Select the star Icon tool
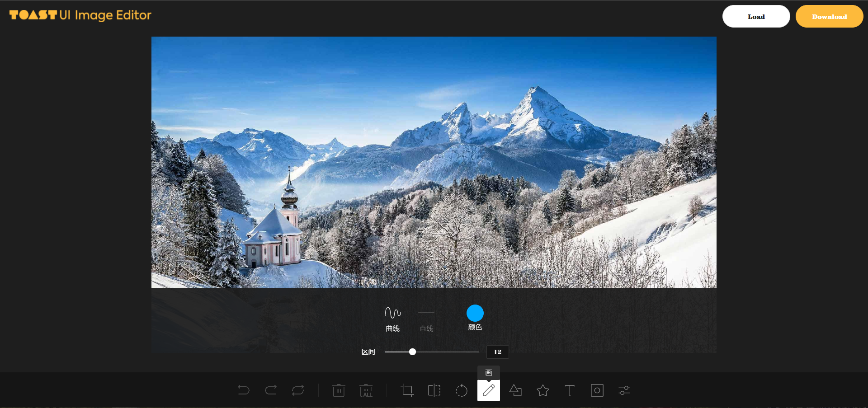868x408 pixels. point(543,390)
